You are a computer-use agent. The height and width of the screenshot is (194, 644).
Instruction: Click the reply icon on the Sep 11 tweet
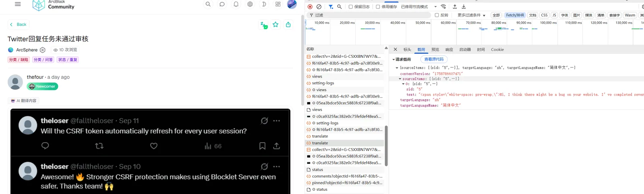(x=45, y=146)
